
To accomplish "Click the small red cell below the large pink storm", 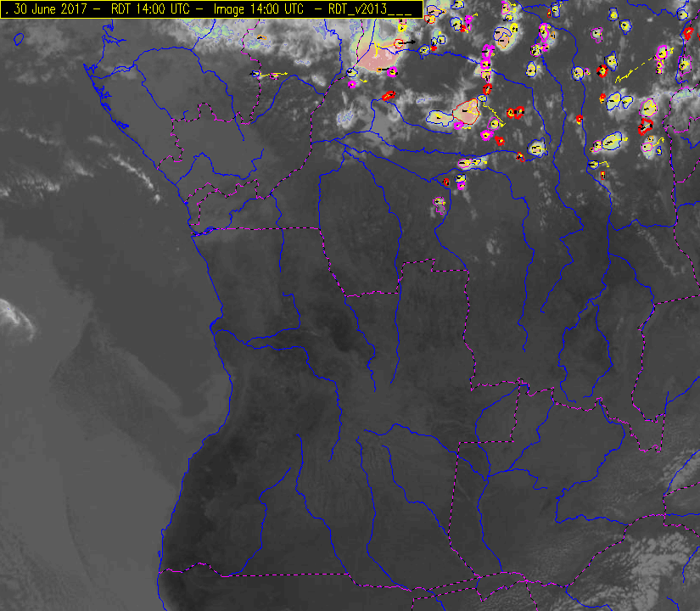I will pyautogui.click(x=389, y=96).
